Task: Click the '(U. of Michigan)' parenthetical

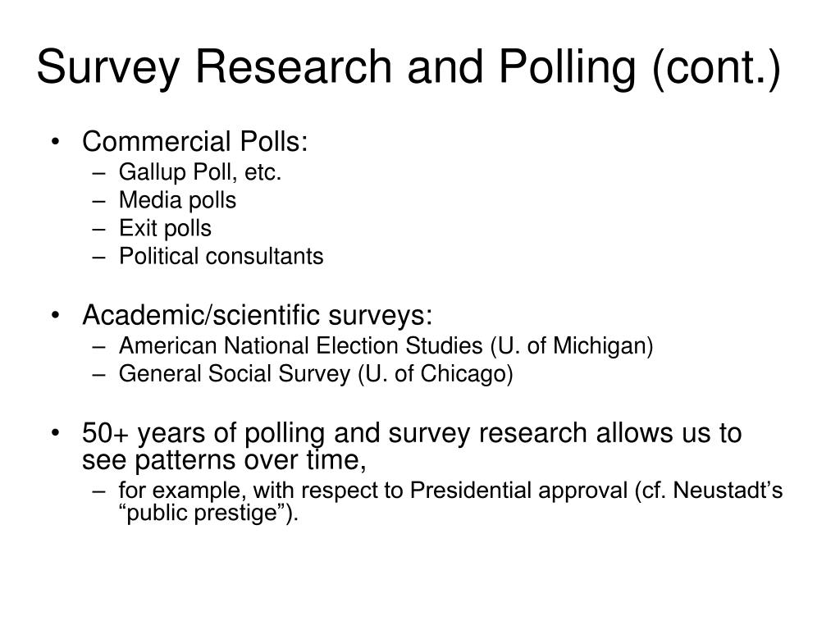Action: click(x=572, y=346)
